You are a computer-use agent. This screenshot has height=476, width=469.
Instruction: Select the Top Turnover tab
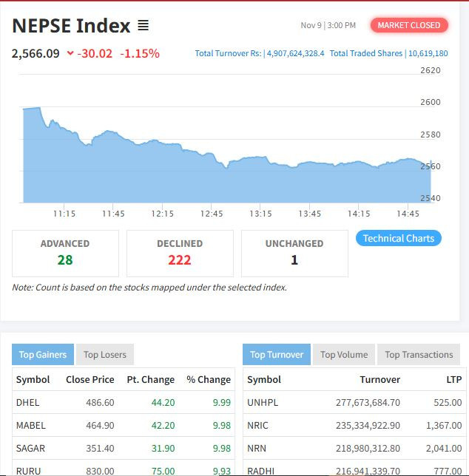[277, 355]
